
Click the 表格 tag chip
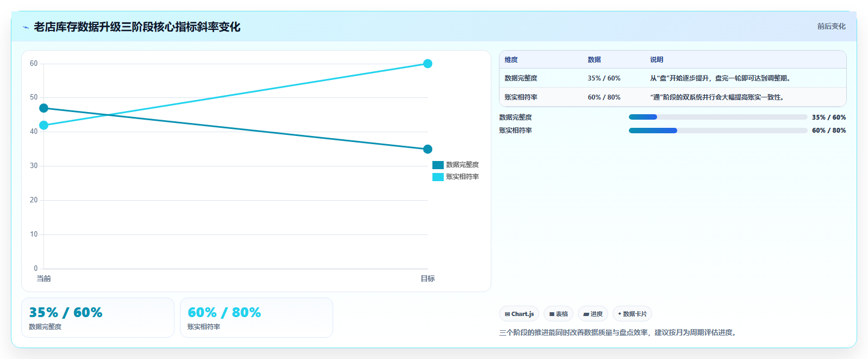tap(558, 314)
